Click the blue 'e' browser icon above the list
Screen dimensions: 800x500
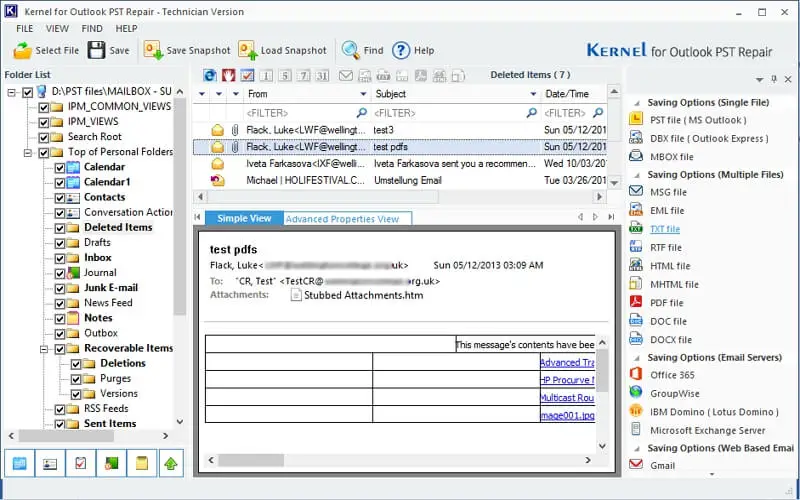(210, 76)
